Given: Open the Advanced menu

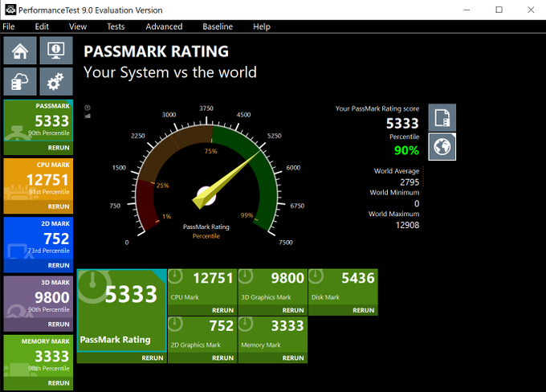Looking at the screenshot, I should click(x=164, y=27).
